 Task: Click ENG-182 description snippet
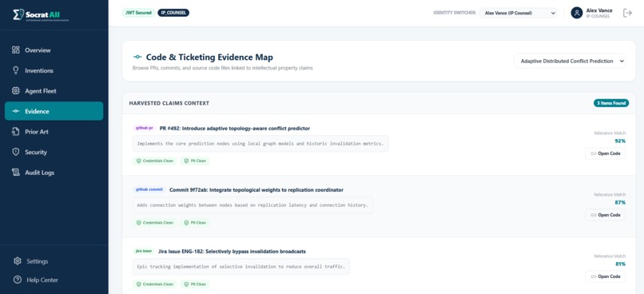(241, 267)
